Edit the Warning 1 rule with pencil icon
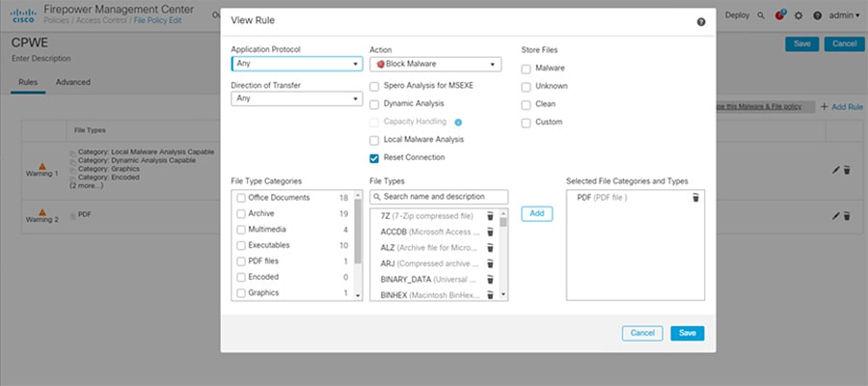Screen dimensions: 868x386 pyautogui.click(x=836, y=171)
